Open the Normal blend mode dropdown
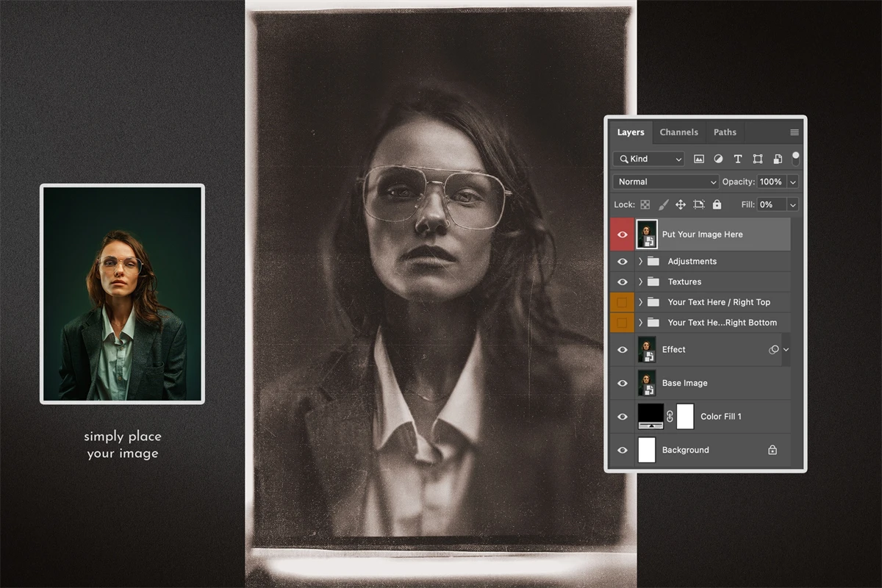 pos(665,182)
